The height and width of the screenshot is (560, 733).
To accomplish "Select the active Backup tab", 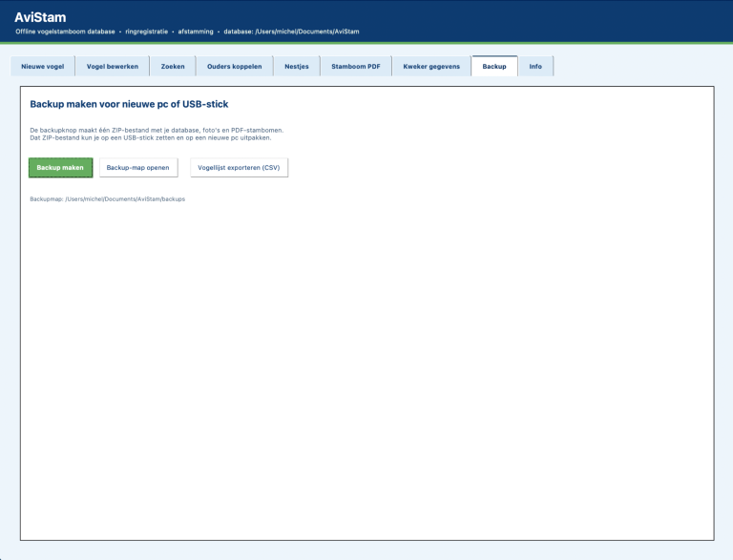I will click(x=494, y=66).
